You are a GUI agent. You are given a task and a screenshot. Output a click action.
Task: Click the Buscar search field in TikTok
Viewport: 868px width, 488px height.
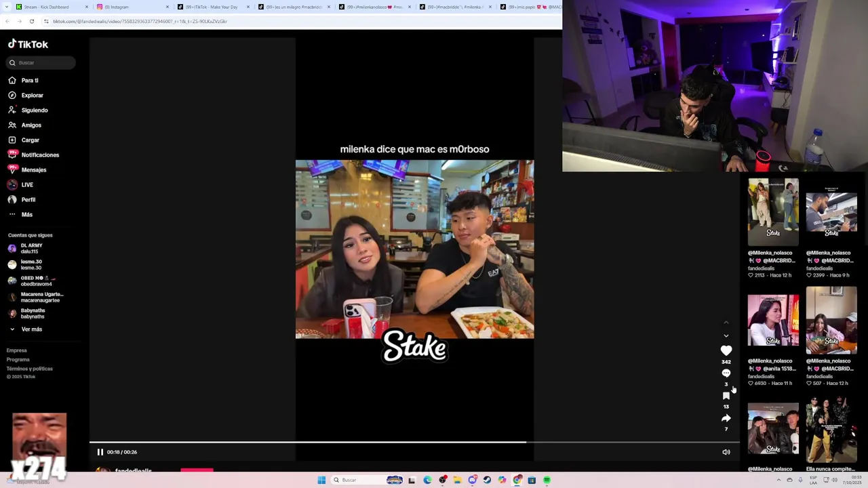click(x=41, y=62)
